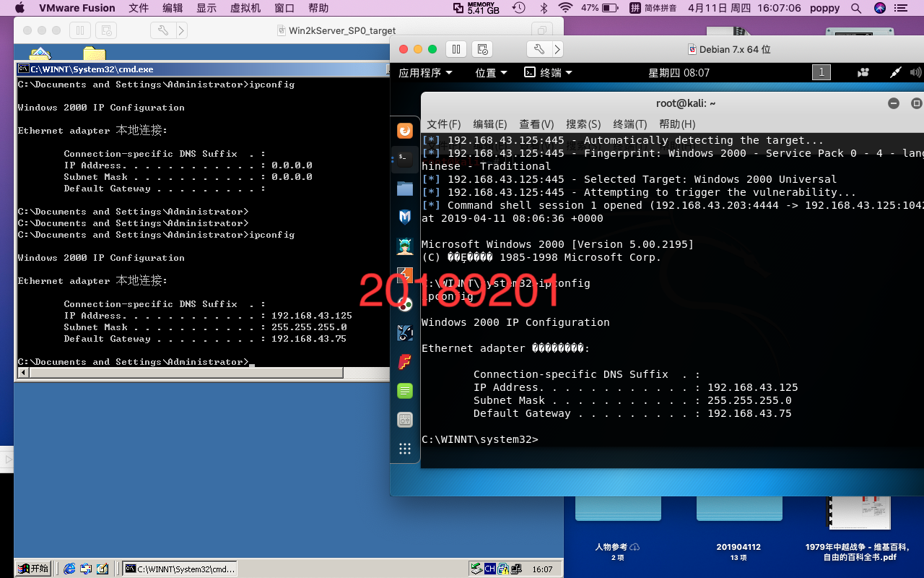Open the Debian VM settings wrench
This screenshot has height=578, width=924.
539,49
